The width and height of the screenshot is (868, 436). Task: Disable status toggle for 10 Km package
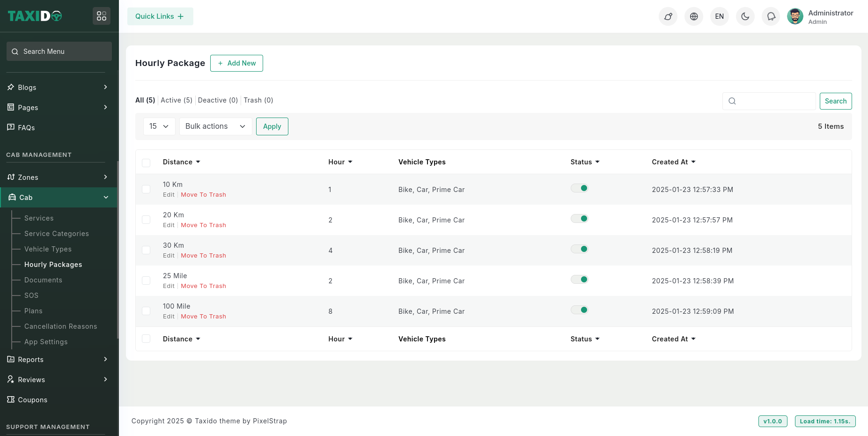pos(579,188)
